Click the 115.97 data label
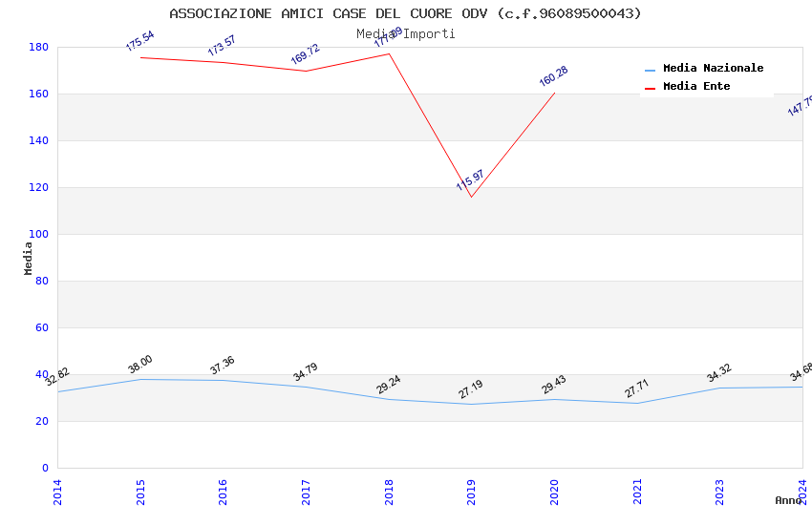Viewport: 812px width, 525px height. click(470, 180)
